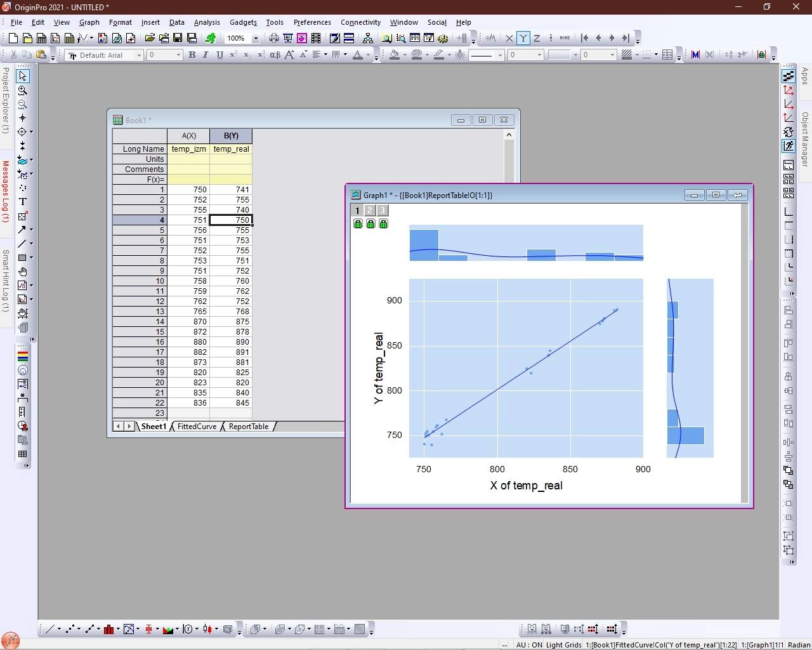Apply subscript formatting
The height and width of the screenshot is (650, 812).
(x=247, y=55)
